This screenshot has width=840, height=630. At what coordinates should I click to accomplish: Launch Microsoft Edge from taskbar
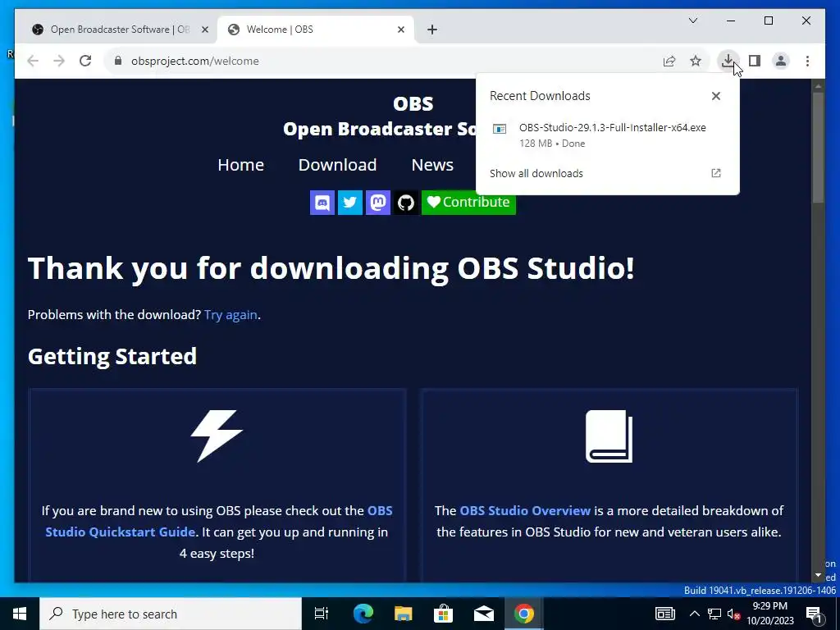363,614
